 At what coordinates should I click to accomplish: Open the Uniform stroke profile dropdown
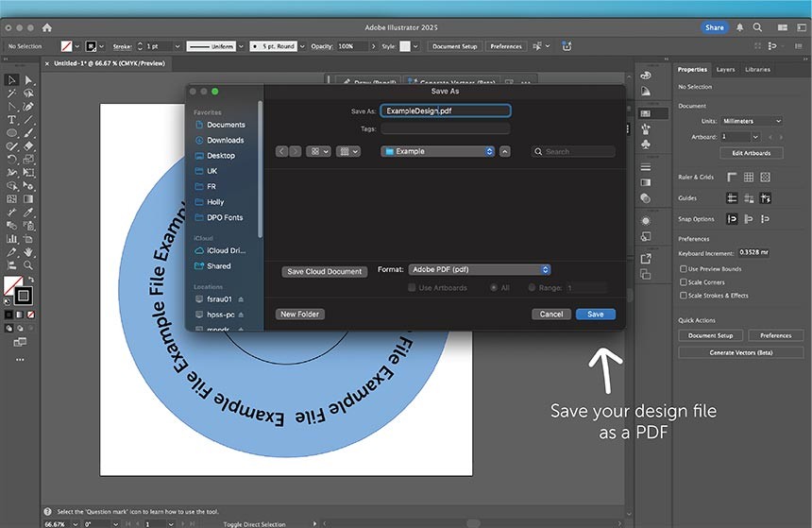(241, 46)
